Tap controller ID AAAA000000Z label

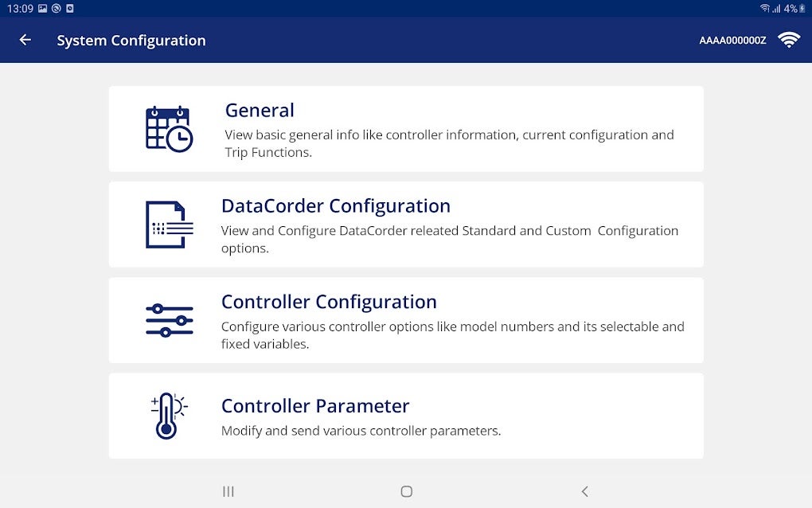coord(732,41)
